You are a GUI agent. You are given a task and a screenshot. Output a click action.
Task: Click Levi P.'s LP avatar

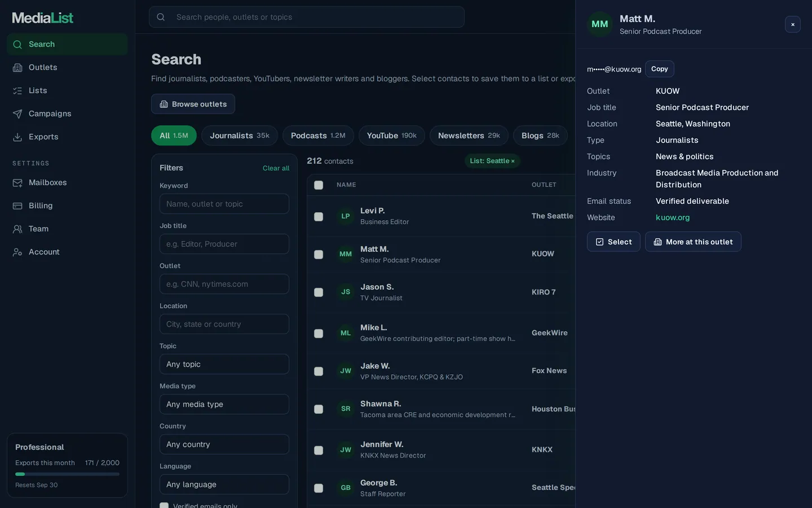pyautogui.click(x=346, y=216)
